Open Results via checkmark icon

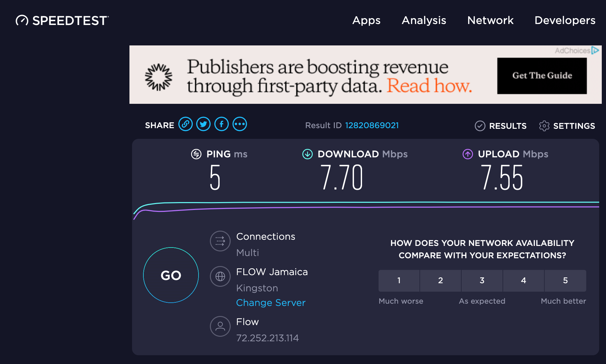tap(480, 126)
